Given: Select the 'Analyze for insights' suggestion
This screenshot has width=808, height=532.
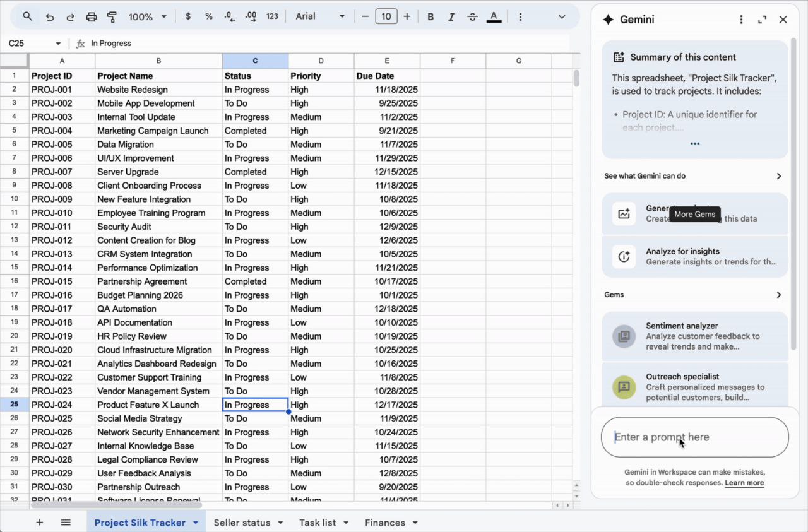Looking at the screenshot, I should coord(694,256).
